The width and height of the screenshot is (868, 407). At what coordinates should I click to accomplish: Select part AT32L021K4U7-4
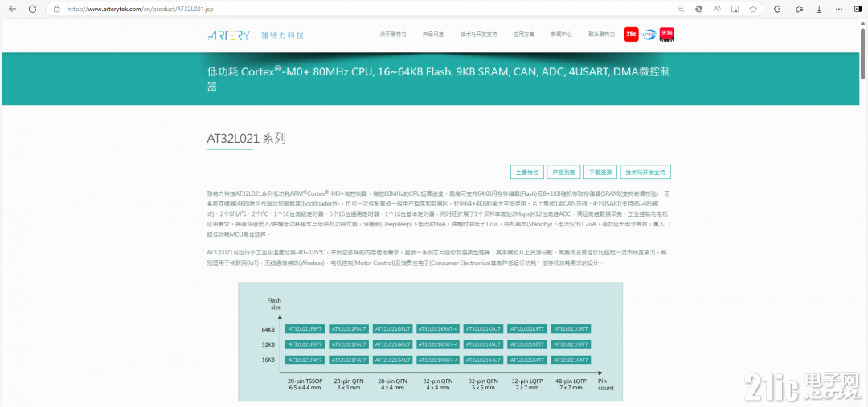click(x=439, y=360)
